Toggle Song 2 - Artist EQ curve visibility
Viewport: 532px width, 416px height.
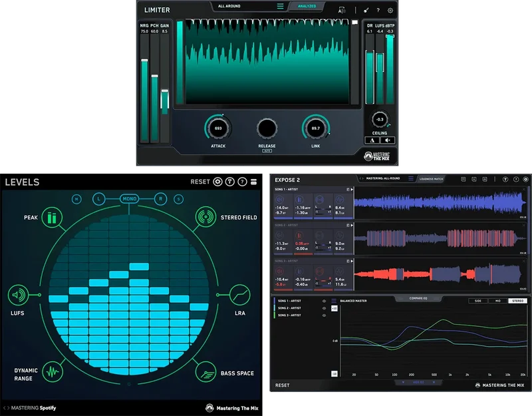tap(324, 308)
